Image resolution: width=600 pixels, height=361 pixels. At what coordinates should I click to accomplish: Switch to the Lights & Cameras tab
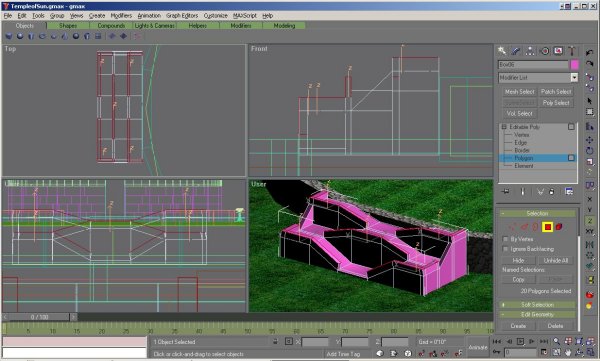155,26
